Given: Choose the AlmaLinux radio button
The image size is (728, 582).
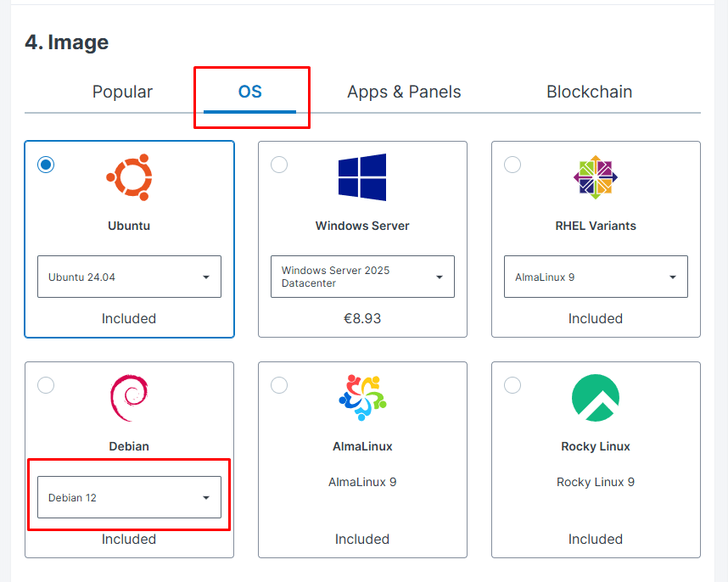Looking at the screenshot, I should pyautogui.click(x=279, y=385).
